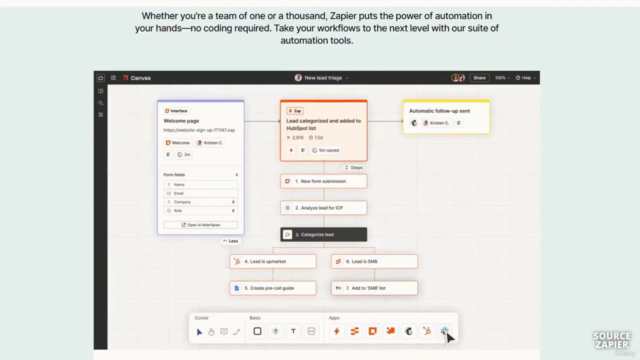Add the Interfaces app icon
Screen dimensions: 640x360
373,331
